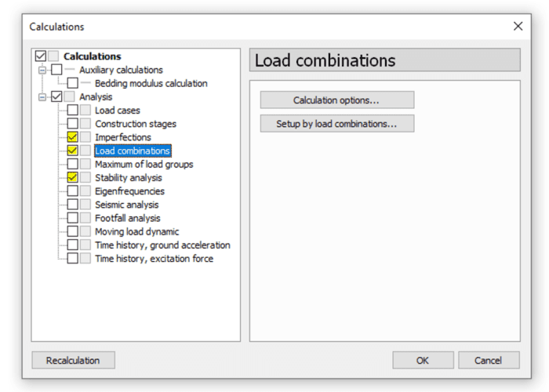Toggle the root Calculations checkbox

click(41, 56)
